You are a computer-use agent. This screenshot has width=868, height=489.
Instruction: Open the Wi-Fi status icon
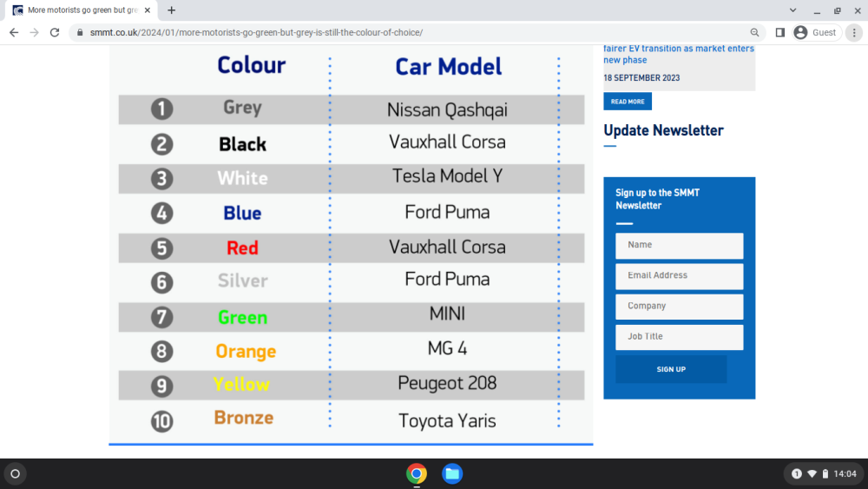(x=812, y=473)
